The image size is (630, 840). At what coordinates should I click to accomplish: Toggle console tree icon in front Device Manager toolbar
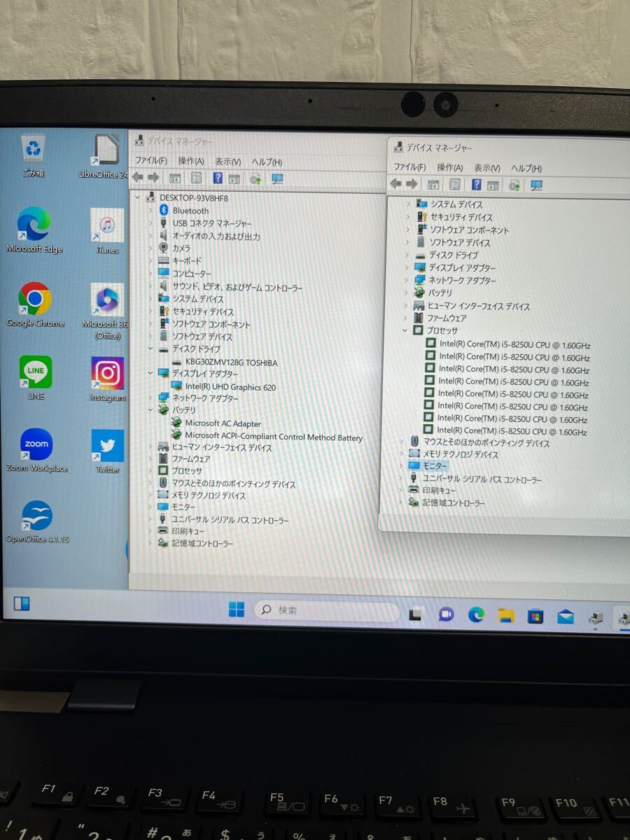click(433, 185)
